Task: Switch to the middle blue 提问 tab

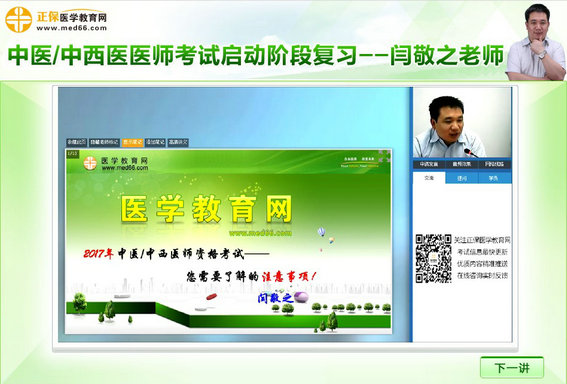Action: 462,178
